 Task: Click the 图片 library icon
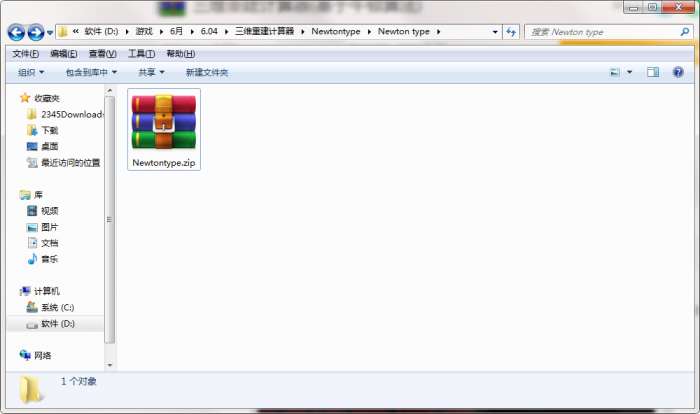(x=32, y=227)
